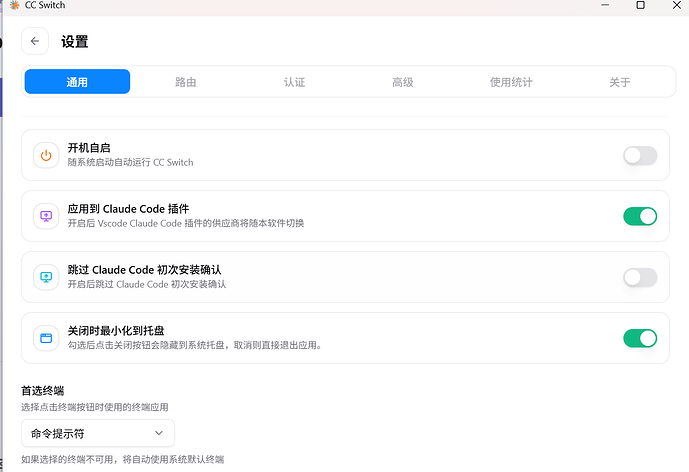The image size is (689, 472).
Task: Click description 开启后跳过 Claude Code 初次安装确认
Action: pos(147,284)
